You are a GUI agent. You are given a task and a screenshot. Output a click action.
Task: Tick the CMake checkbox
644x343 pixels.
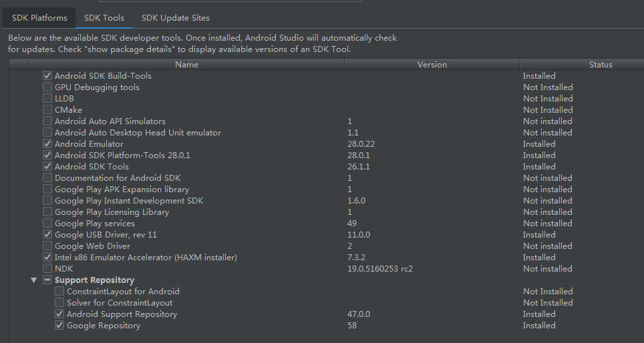coord(47,110)
